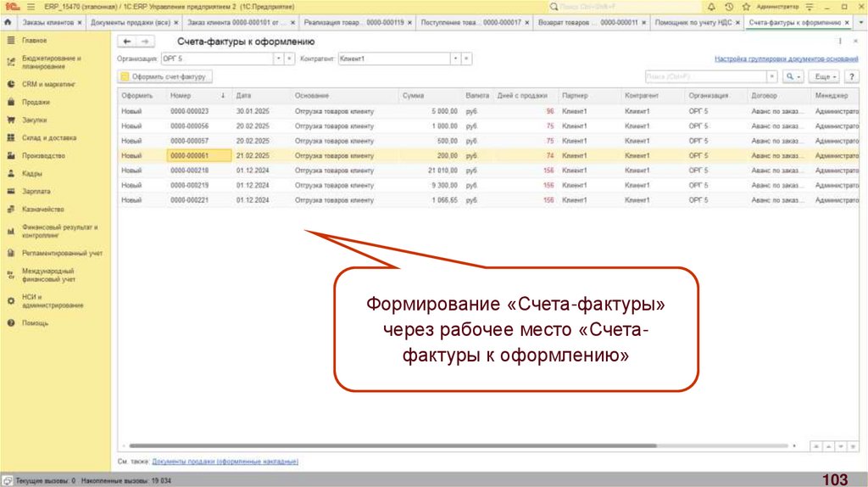Open Финансовый результат и контроллинг section
The height and width of the screenshot is (487, 868).
pos(60,231)
